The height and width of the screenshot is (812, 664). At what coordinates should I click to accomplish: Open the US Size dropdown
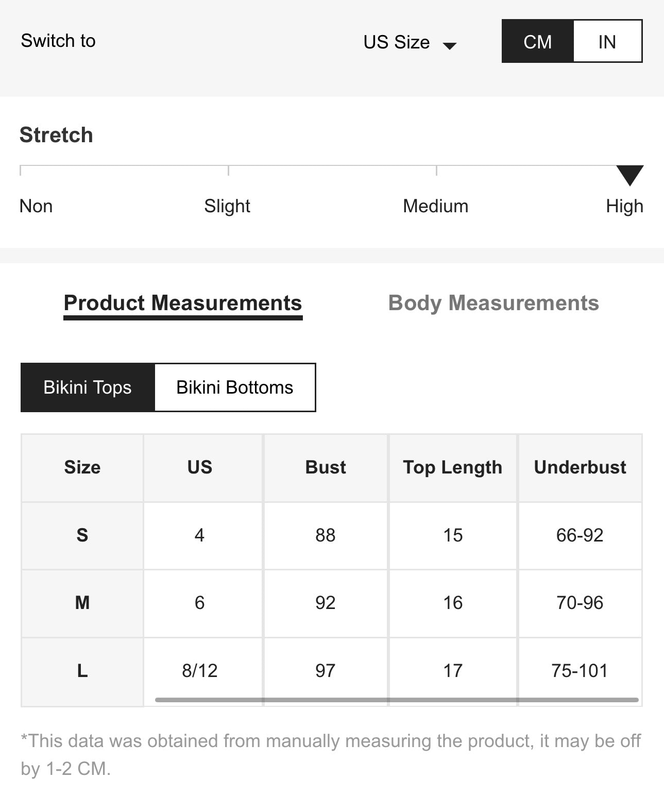click(397, 42)
